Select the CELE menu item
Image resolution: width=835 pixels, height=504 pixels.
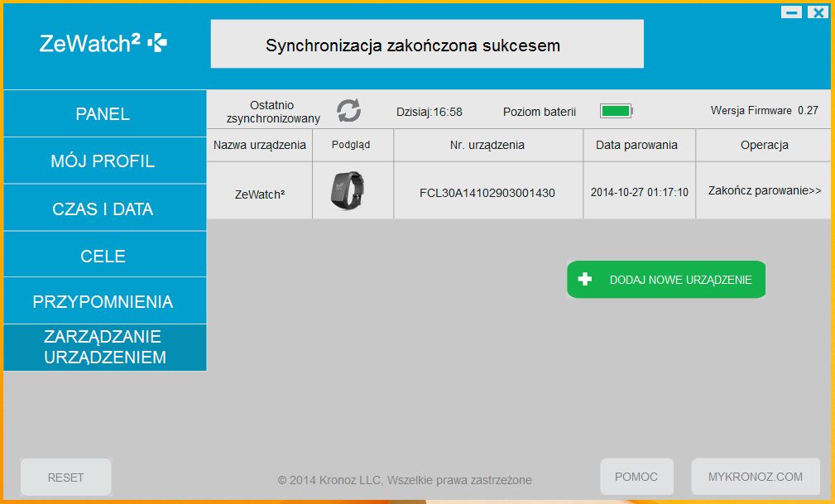[x=104, y=255]
